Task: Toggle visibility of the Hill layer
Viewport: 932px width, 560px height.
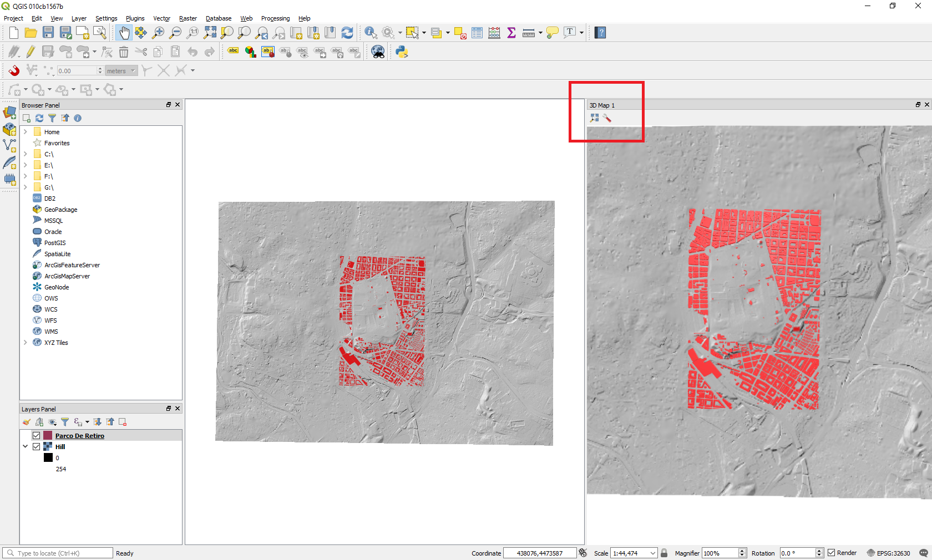Action: click(x=37, y=447)
